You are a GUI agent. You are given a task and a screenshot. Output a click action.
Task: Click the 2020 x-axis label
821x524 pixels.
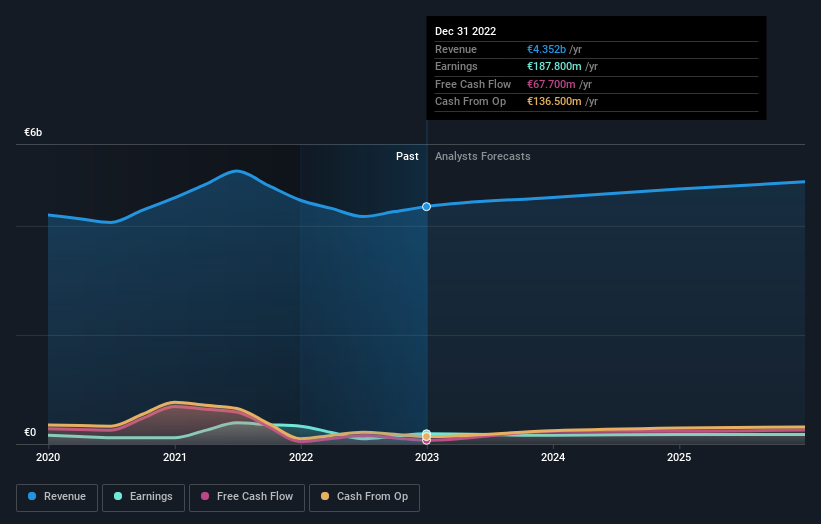(48, 458)
